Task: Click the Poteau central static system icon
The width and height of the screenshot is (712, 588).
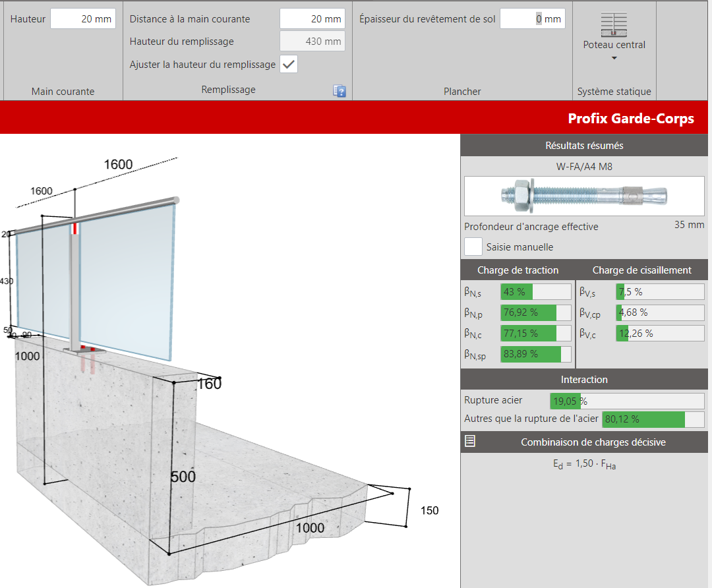Action: tap(614, 24)
